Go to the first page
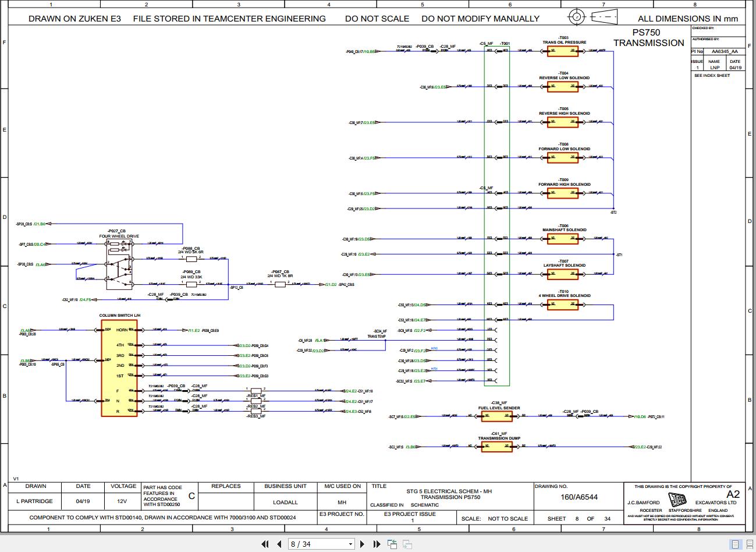The image size is (756, 552). 265,544
